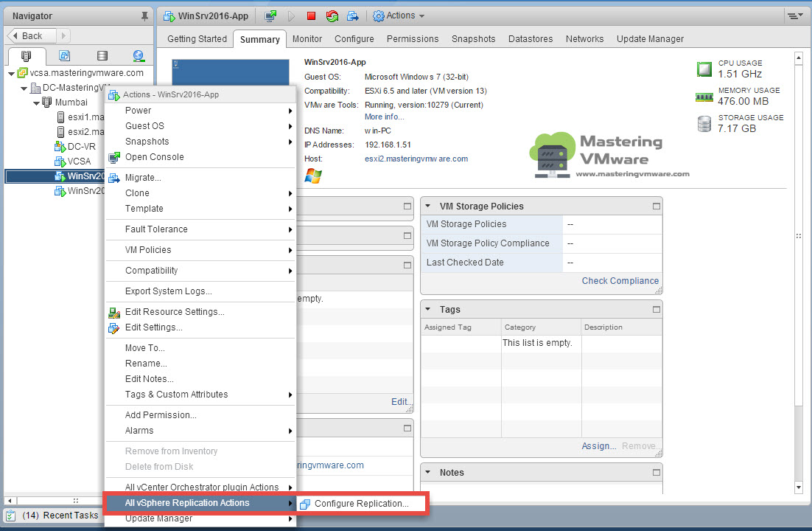The image size is (812, 531).
Task: Maximize the Tags panel
Action: point(656,310)
